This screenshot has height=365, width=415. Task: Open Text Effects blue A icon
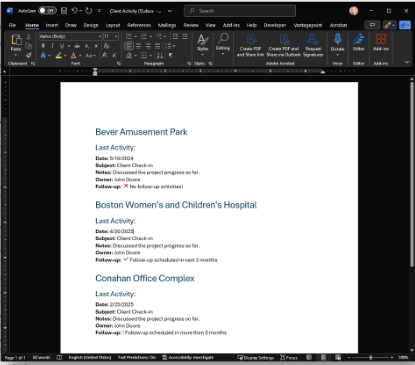(x=43, y=55)
